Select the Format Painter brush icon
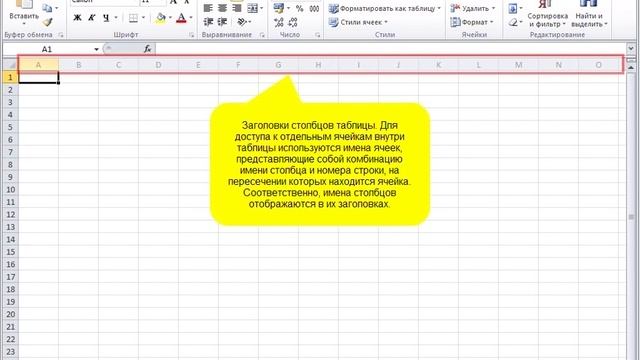This screenshot has width=640, height=360. pos(48,22)
